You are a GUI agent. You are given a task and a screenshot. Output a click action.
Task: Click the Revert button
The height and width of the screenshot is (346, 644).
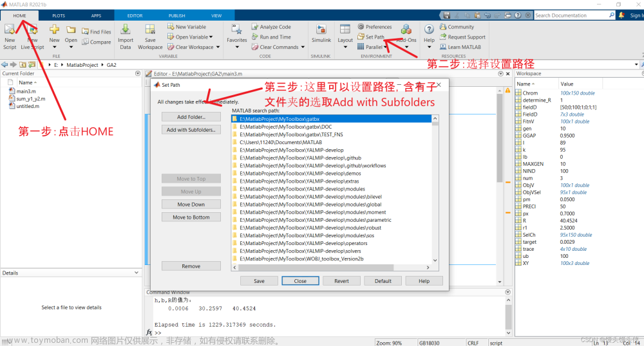click(341, 281)
